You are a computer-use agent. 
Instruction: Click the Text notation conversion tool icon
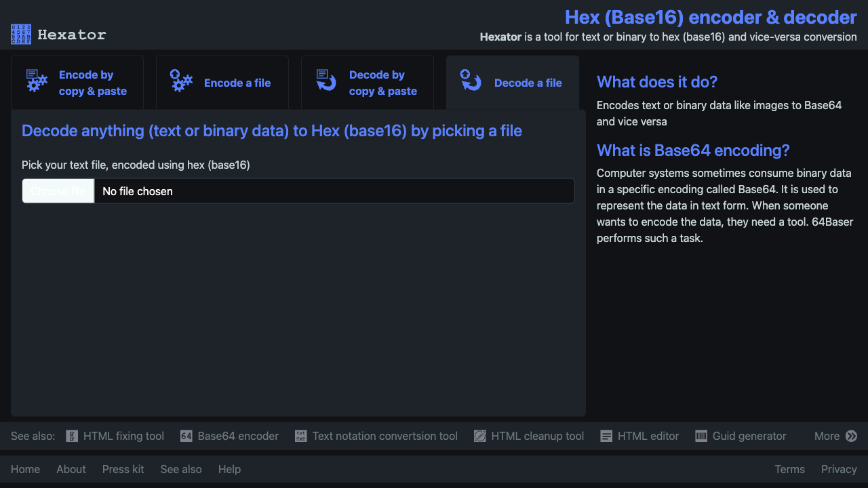coord(301,436)
